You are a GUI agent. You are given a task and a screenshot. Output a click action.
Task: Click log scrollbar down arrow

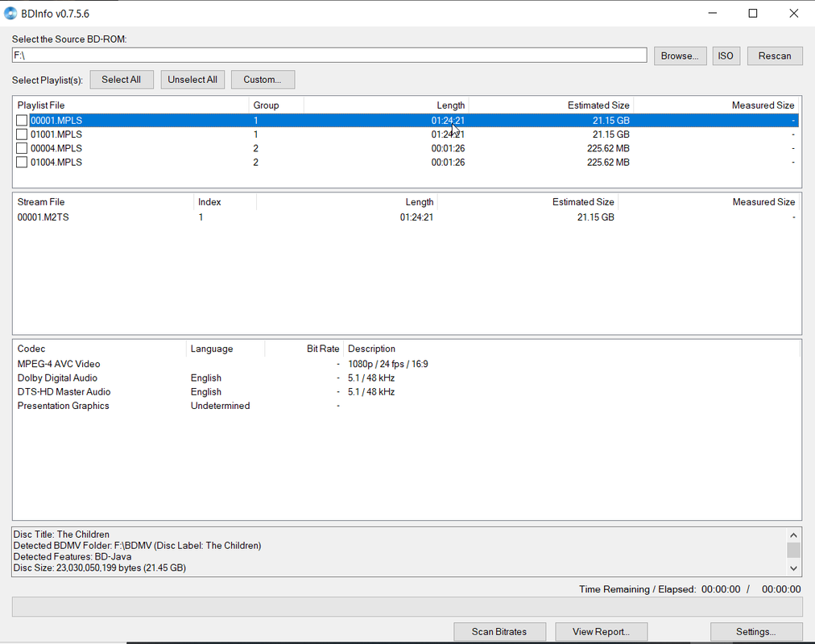pos(793,568)
